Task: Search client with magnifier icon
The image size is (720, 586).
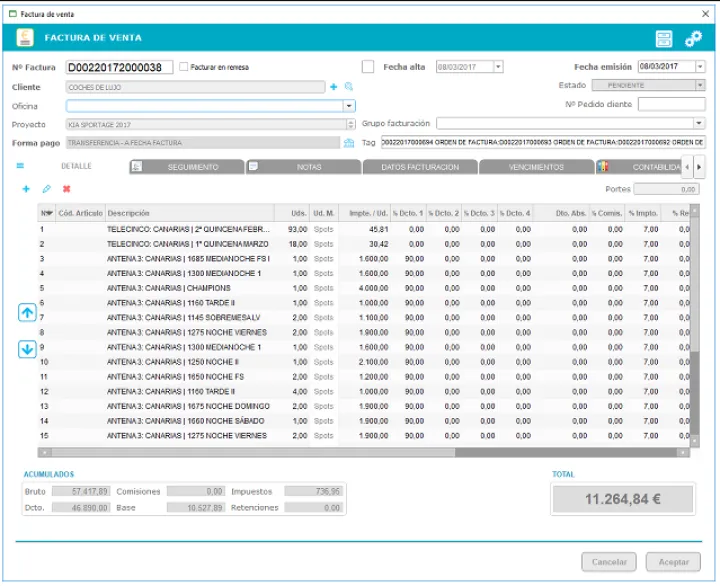Action: tap(349, 87)
